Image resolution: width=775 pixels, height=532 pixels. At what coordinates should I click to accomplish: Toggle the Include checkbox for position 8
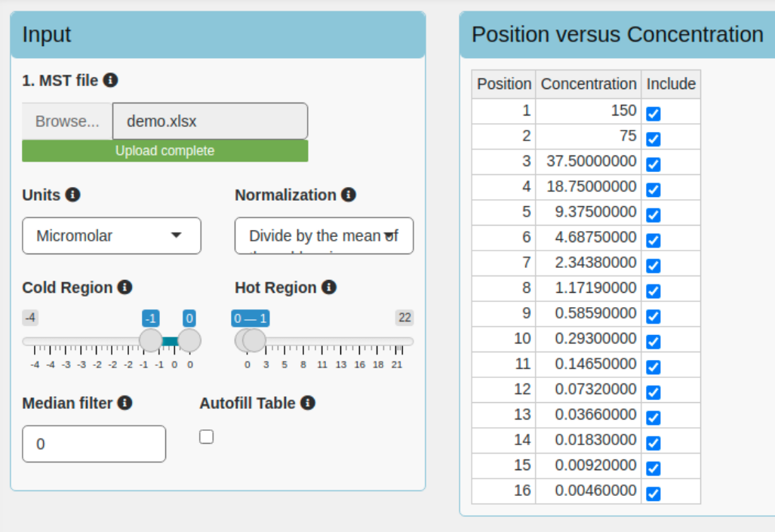(x=654, y=291)
